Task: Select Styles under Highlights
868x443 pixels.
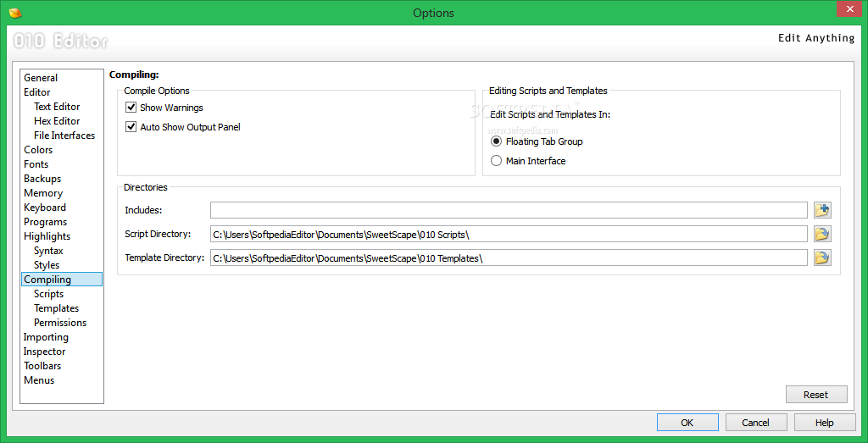Action: pos(47,265)
